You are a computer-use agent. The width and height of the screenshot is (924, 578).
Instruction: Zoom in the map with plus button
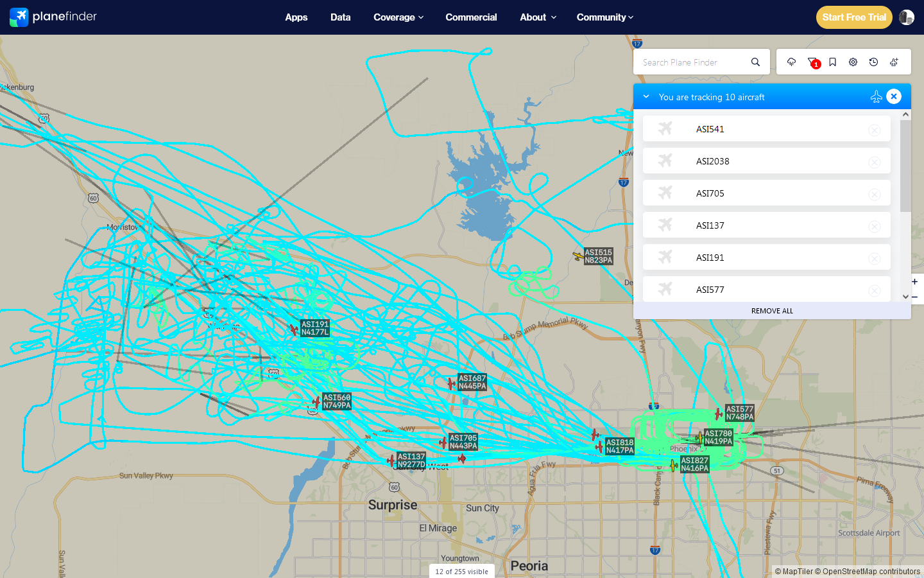pyautogui.click(x=915, y=281)
